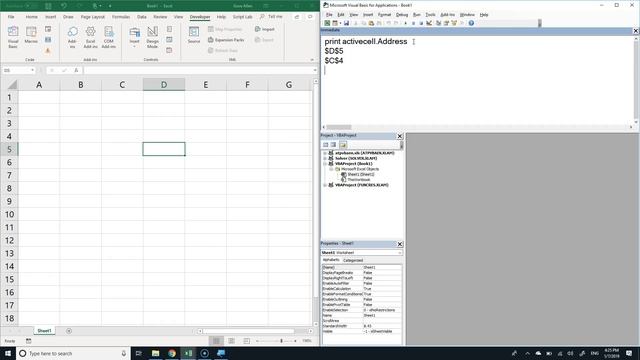This screenshot has height=360, width=640.
Task: Open the Name Box dropdown arrow
Action: point(32,70)
